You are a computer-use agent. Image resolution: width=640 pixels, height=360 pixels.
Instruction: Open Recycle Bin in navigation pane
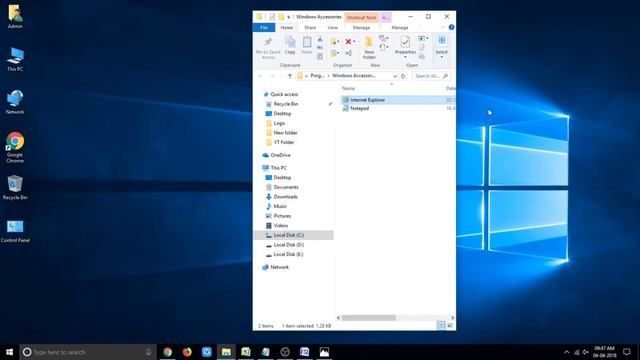[x=286, y=104]
